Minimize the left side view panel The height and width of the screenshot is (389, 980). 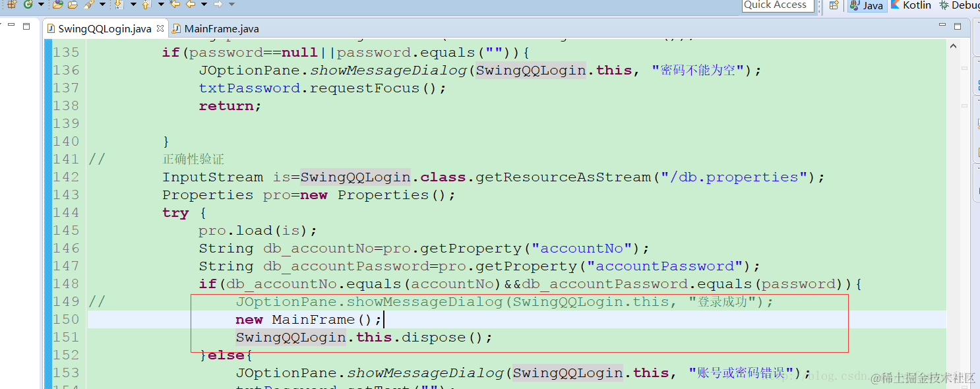pos(11,24)
